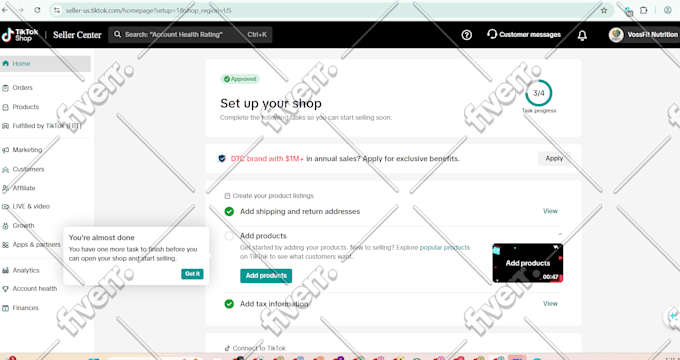
Task: Open the notifications bell
Action: tap(582, 36)
